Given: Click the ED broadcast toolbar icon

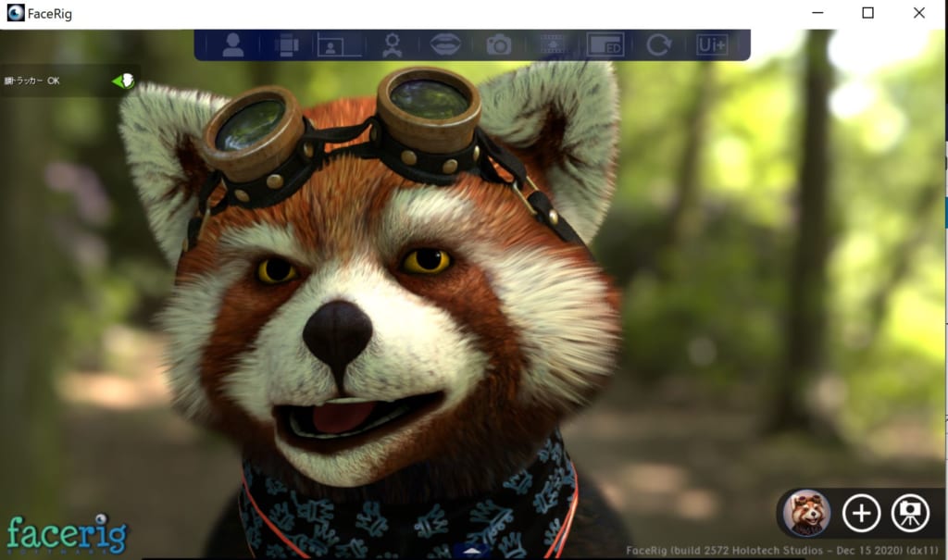Looking at the screenshot, I should (x=605, y=45).
